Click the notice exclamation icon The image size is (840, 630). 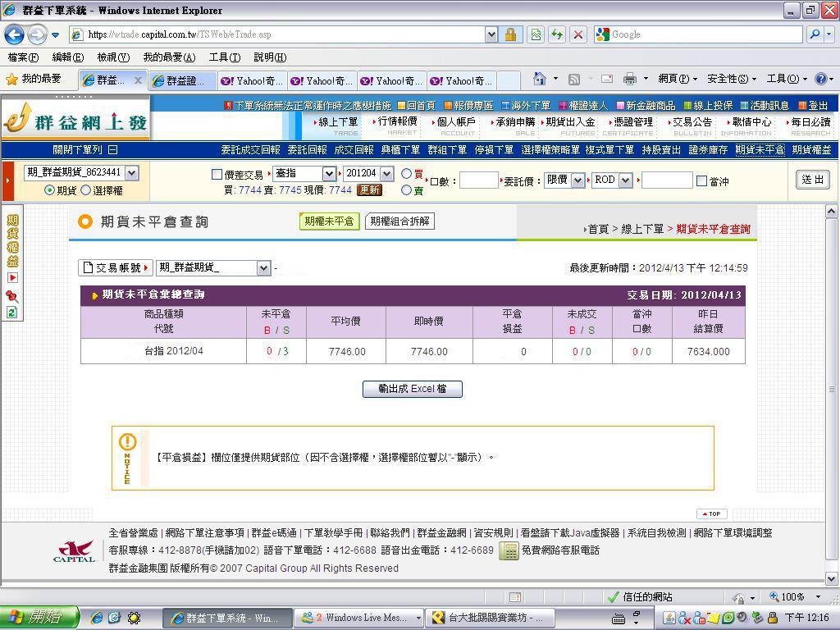[x=127, y=442]
